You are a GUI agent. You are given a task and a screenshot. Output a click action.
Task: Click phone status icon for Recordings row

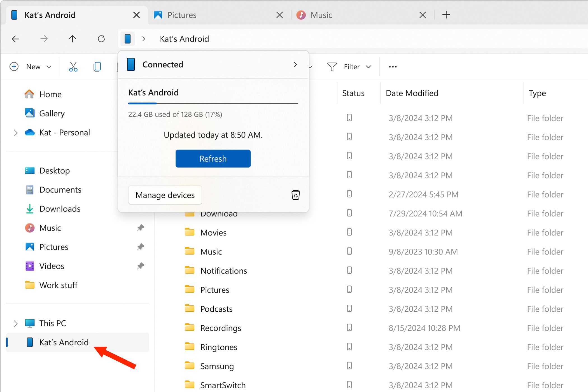pos(349,327)
